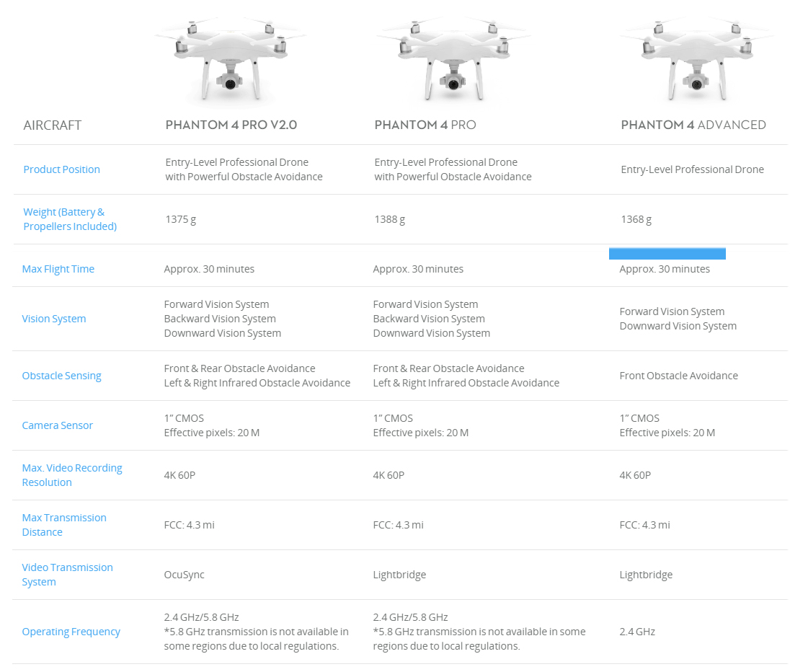The height and width of the screenshot is (672, 790).
Task: Click the 1368 g weight value
Action: coord(636,219)
